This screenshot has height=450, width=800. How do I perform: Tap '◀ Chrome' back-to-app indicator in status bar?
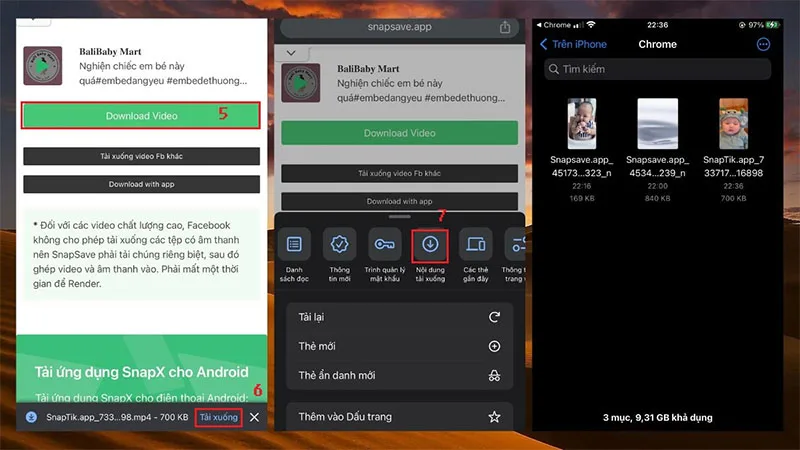[553, 24]
